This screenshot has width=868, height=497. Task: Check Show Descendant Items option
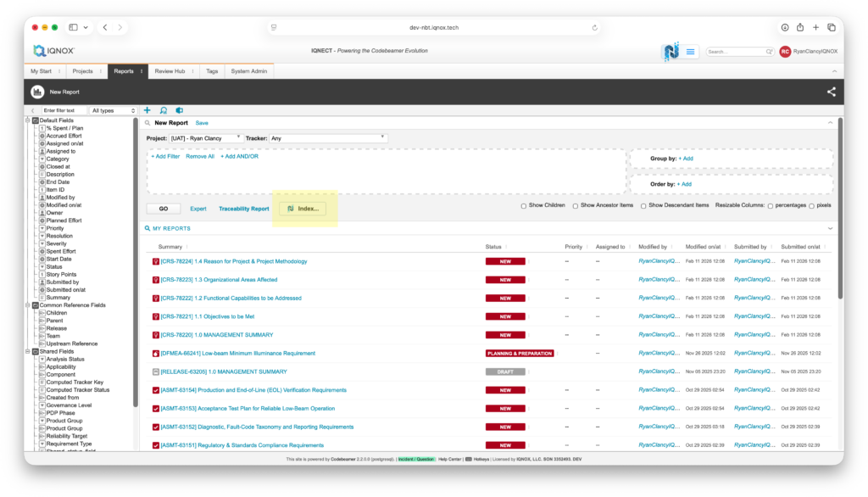coord(643,206)
